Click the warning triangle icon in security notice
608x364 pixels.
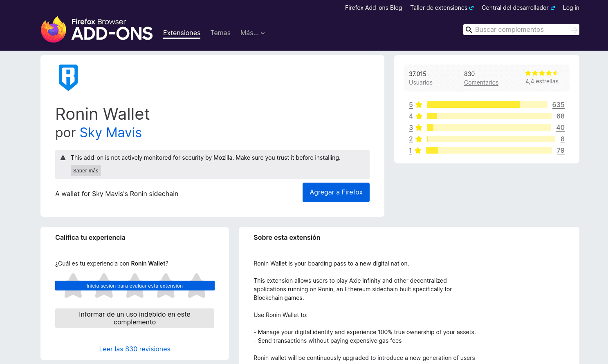63,158
